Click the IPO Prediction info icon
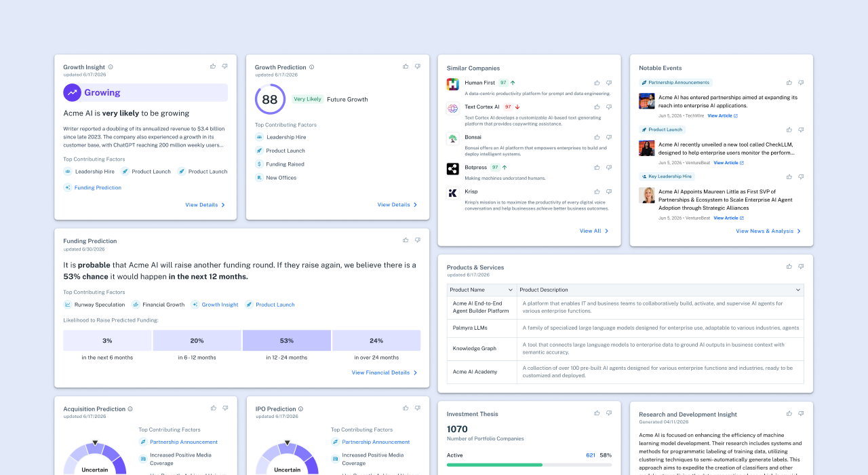Screen dimensions: 868x475 tap(300, 409)
